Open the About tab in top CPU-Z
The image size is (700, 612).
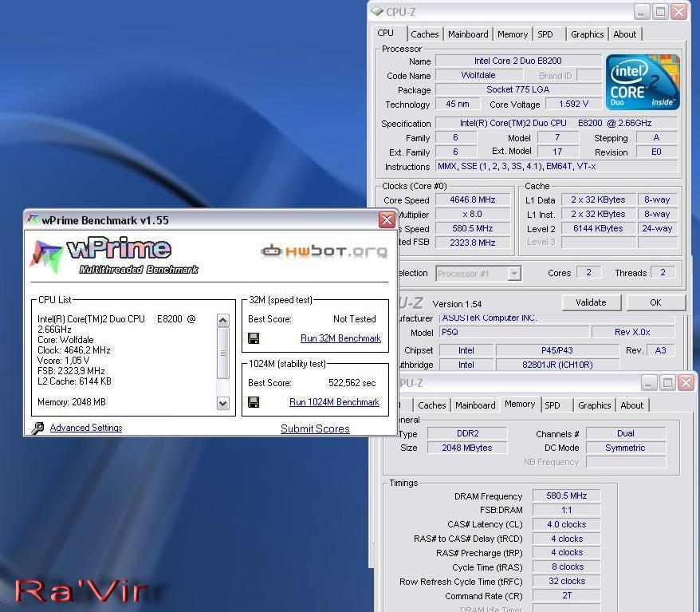(x=624, y=34)
